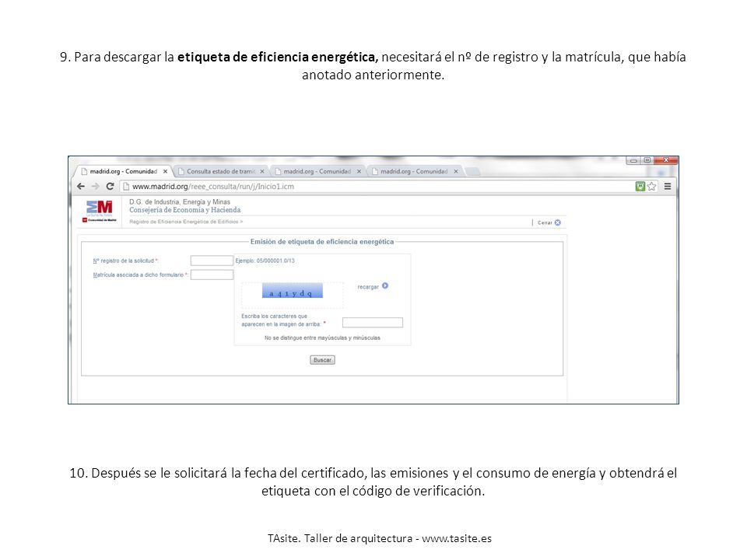This screenshot has width=747, height=560.
Task: Click D.G. de Industria, Energía y Minas text
Action: (180, 202)
